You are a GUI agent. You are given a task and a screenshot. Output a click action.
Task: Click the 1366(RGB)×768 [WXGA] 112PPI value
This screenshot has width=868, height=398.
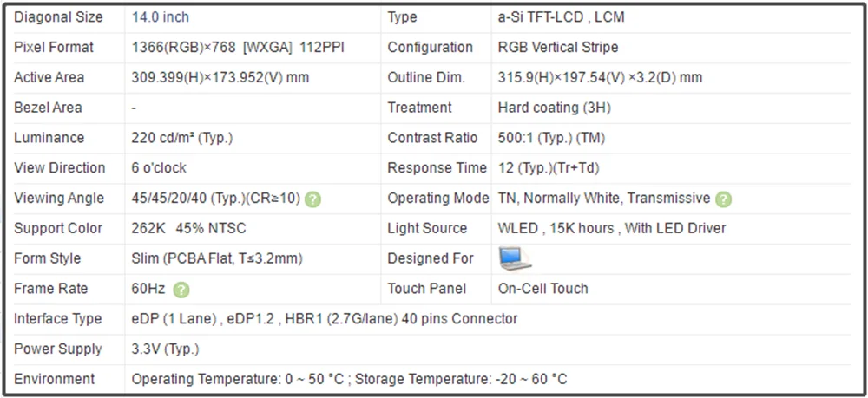[238, 48]
